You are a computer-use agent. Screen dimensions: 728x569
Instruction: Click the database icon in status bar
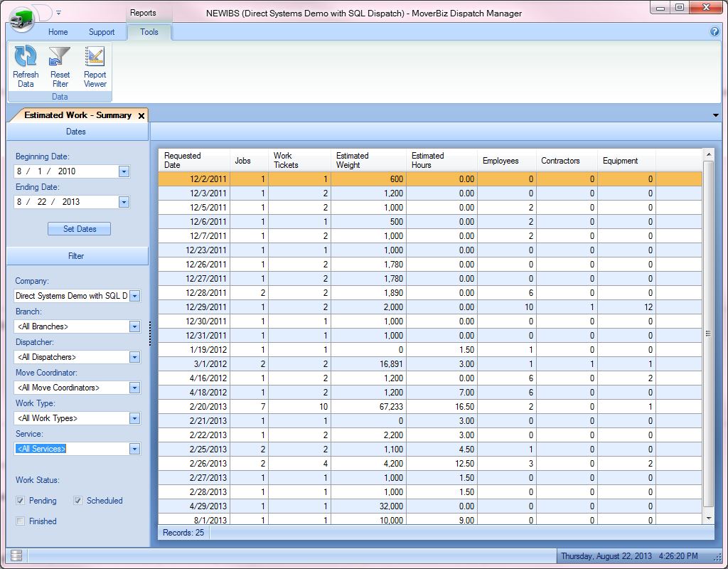(17, 555)
